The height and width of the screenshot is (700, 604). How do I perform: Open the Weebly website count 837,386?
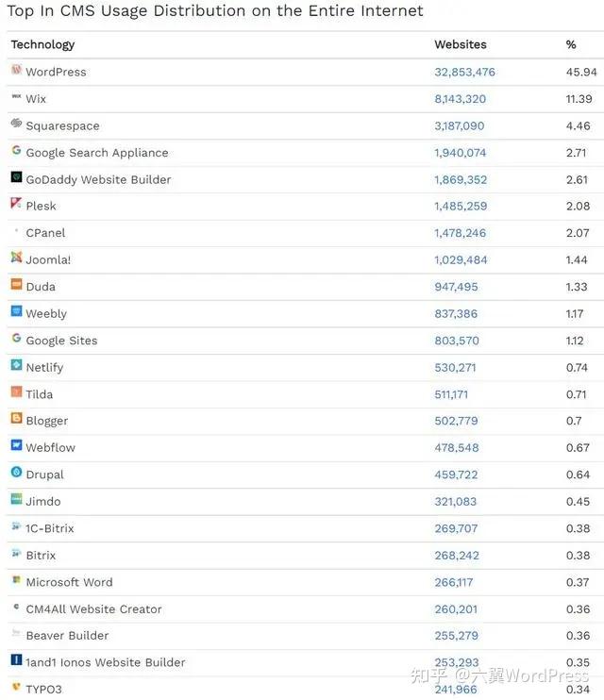tap(456, 314)
